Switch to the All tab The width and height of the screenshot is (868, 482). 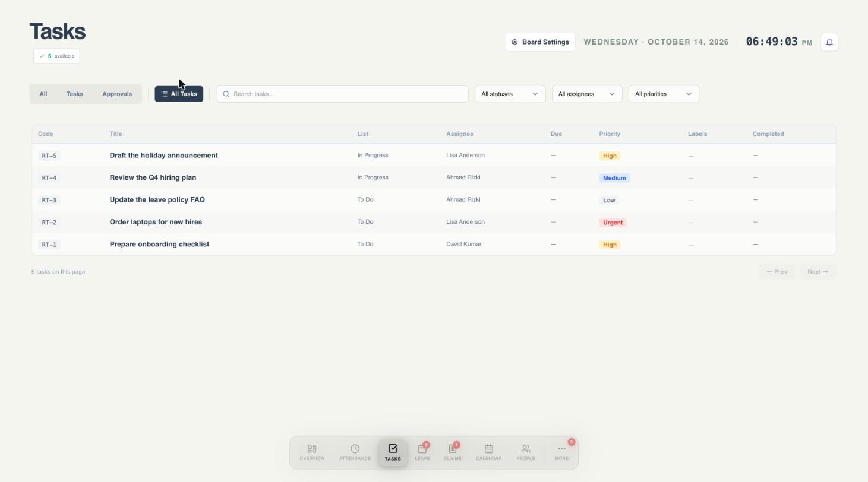click(43, 94)
